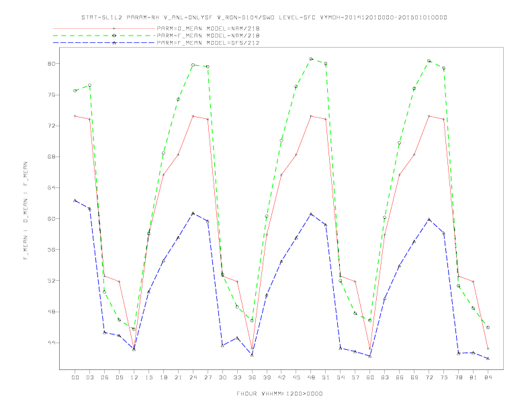Click blue triangle data point at forecast hour 00
The height and width of the screenshot is (411, 532).
click(75, 200)
